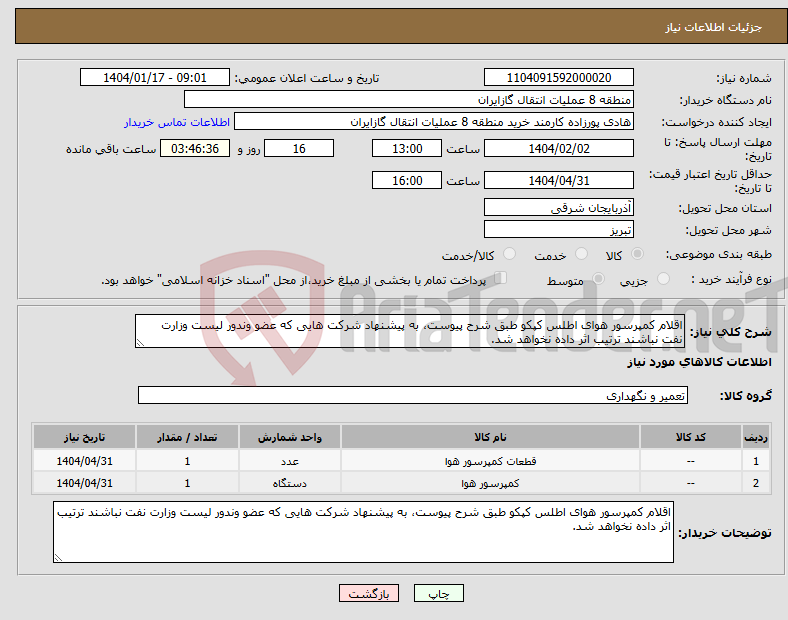Click the remaining days field 16
The width and height of the screenshot is (788, 620).
pos(299,149)
